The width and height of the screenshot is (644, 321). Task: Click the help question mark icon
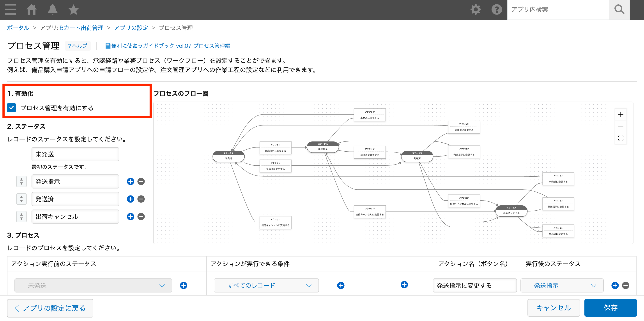[496, 9]
